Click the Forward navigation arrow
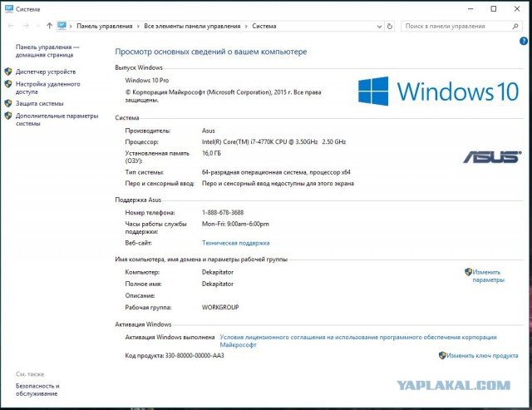Screen dimensions: 532x410 (x=26, y=26)
